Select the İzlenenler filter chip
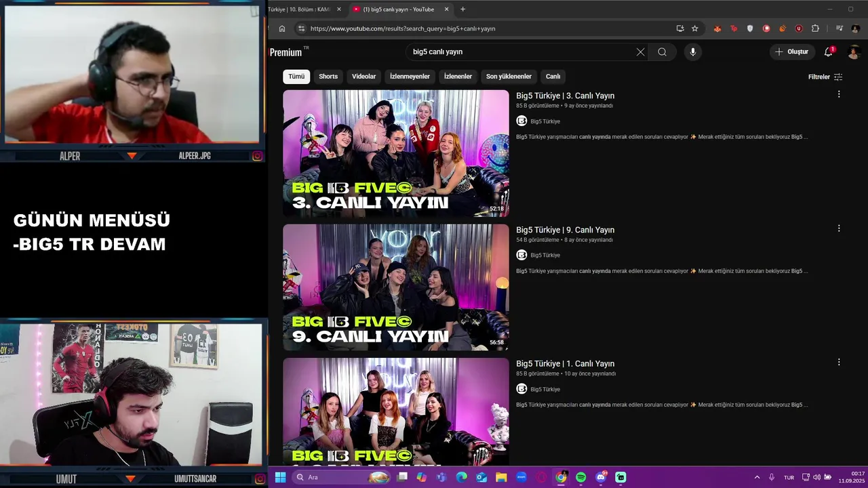The width and height of the screenshot is (868, 488). coord(458,77)
